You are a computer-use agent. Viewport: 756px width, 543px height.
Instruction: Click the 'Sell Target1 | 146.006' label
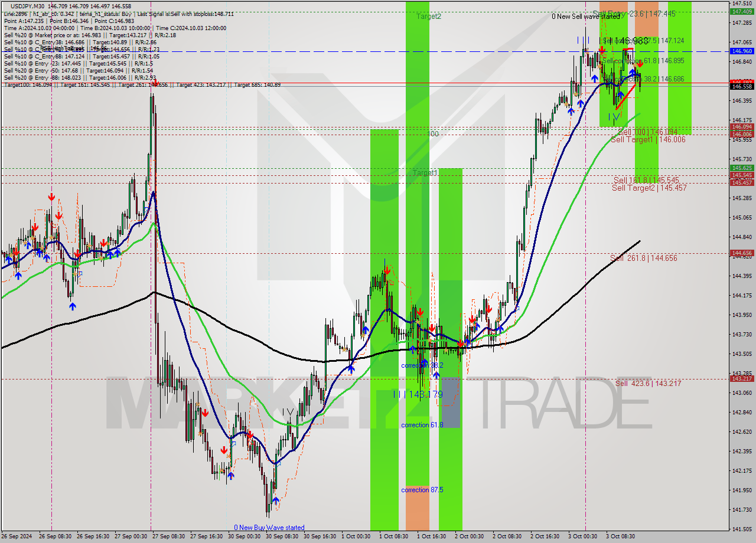648,140
